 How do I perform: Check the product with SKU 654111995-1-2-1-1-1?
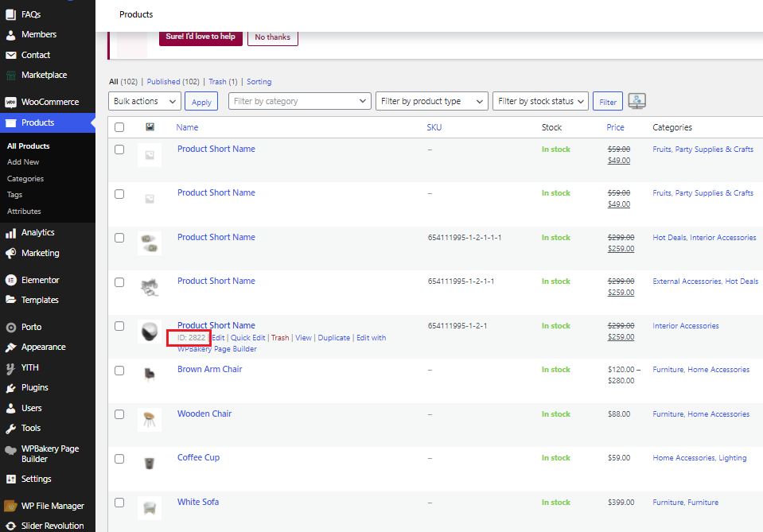[119, 238]
